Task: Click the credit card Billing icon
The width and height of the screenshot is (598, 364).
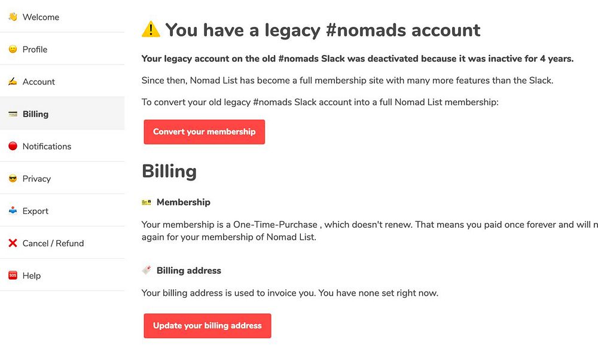Action: (x=13, y=114)
